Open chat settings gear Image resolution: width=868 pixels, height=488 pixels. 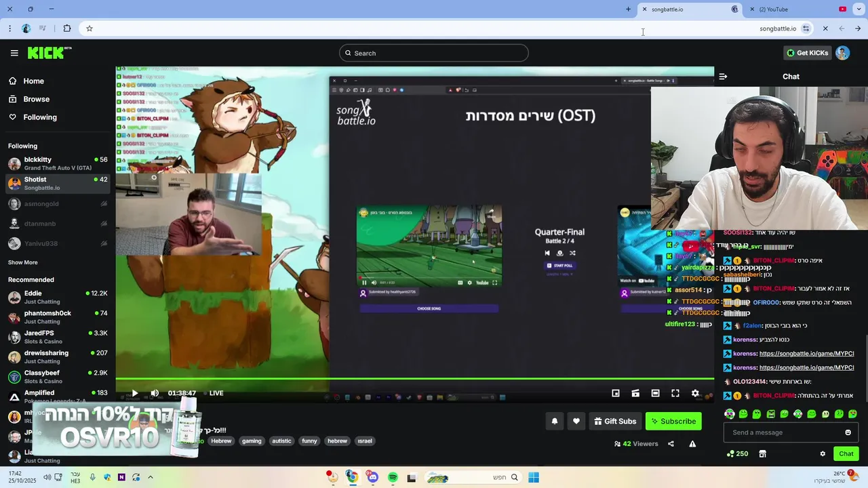(x=823, y=453)
